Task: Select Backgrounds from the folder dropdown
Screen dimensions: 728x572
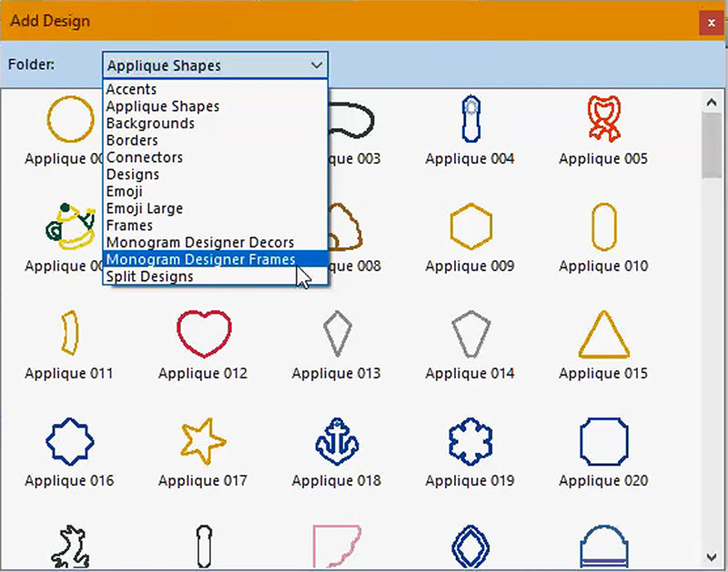Action: pyautogui.click(x=150, y=123)
